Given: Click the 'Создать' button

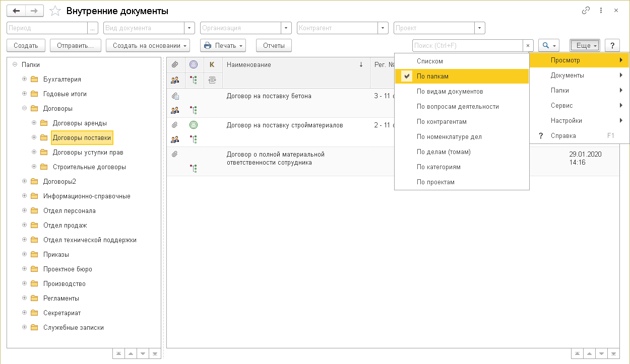Looking at the screenshot, I should point(26,45).
